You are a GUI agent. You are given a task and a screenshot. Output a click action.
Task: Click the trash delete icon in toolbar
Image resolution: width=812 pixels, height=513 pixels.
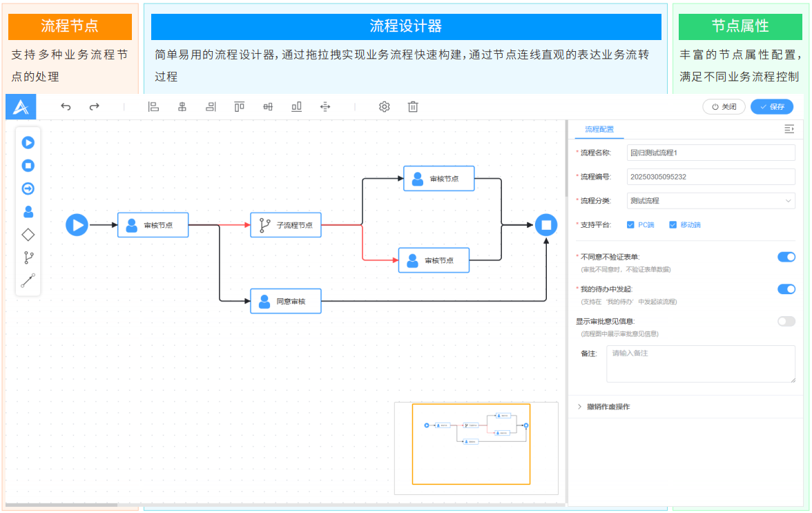413,106
